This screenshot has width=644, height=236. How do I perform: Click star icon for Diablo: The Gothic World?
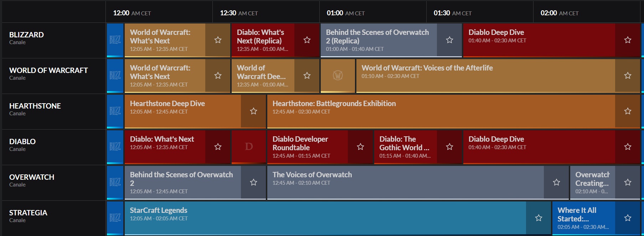(x=449, y=147)
